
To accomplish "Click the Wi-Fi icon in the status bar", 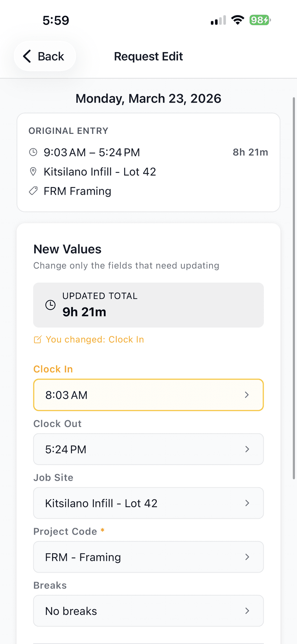I will [x=237, y=20].
